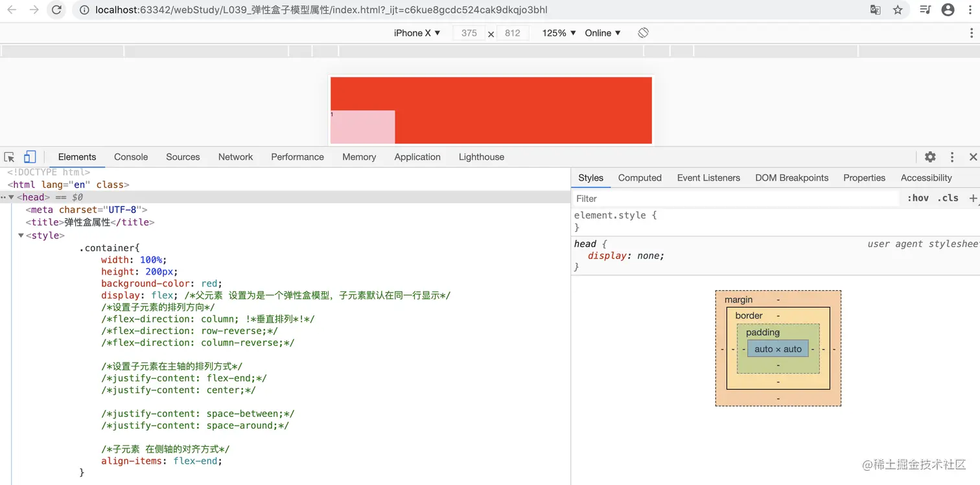Select the html lang="en" node
The width and height of the screenshot is (980, 485).
(68, 185)
